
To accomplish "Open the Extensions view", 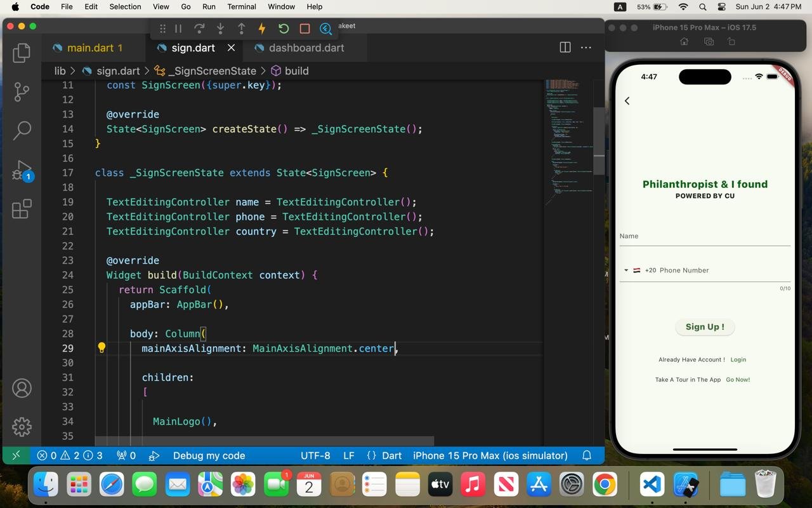I will tap(22, 209).
